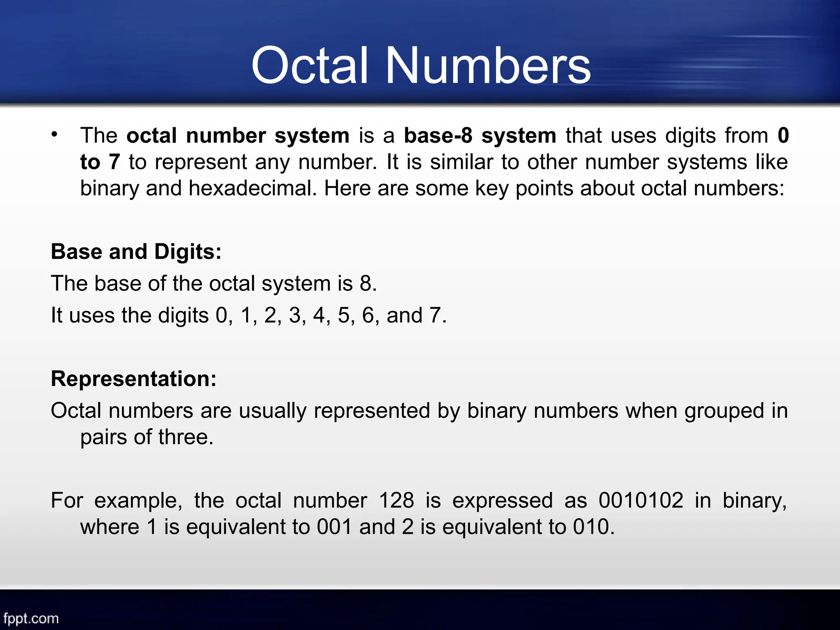Click the bold 'octal number system' phrase
The height and width of the screenshot is (630, 840).
pyautogui.click(x=238, y=136)
